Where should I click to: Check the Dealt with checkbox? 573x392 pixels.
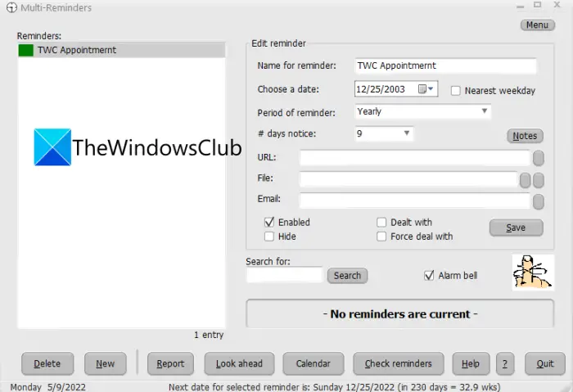381,222
